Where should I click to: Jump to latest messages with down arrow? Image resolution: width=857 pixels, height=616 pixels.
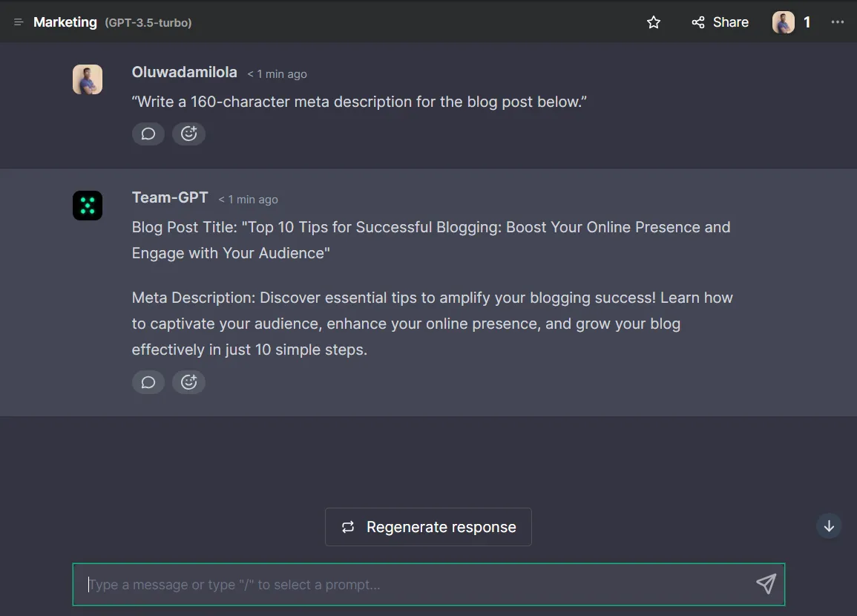tap(829, 525)
